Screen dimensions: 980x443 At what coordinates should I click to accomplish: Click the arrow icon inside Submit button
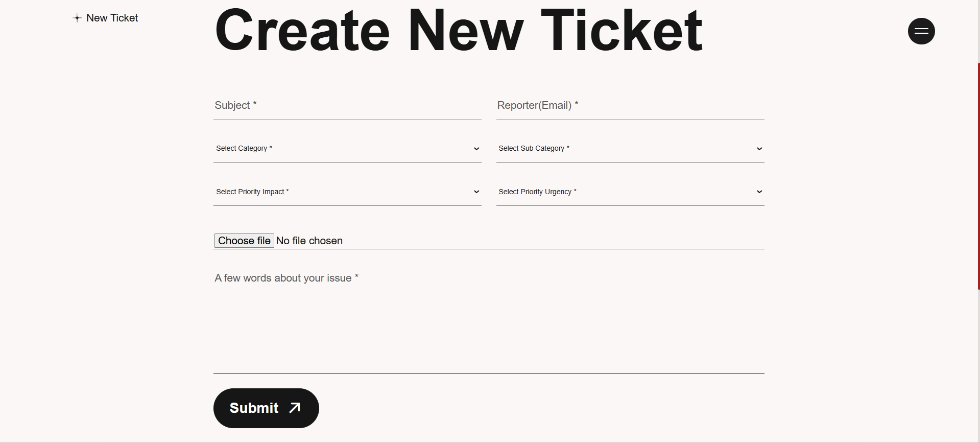[x=295, y=408]
